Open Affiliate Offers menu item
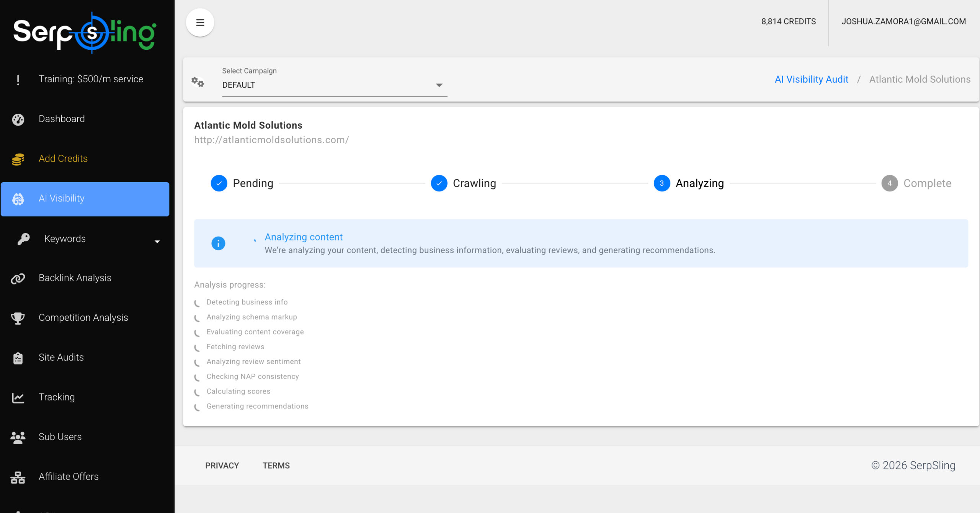Screen dimensions: 980x513 [69, 477]
